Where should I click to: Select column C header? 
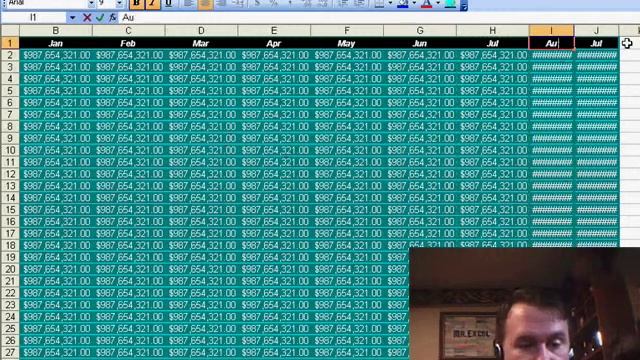[128, 31]
